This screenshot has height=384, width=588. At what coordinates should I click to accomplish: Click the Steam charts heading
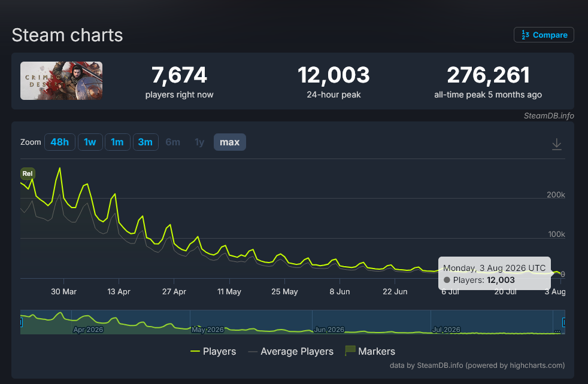[67, 35]
